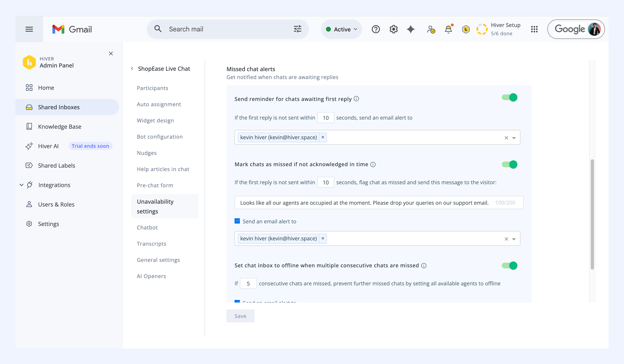The width and height of the screenshot is (624, 364).
Task: Toggle first reply reminder switch
Action: pos(510,97)
